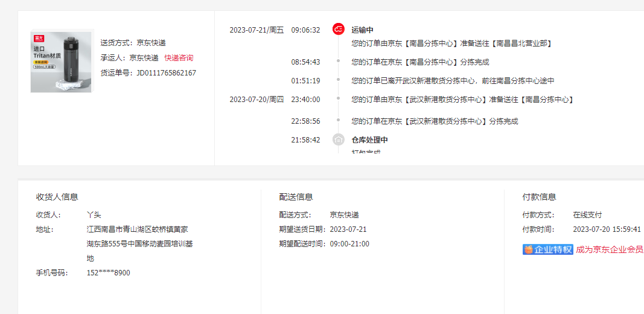Click the timeline dot at 22:58:56
The width and height of the screenshot is (644, 314).
(339, 120)
